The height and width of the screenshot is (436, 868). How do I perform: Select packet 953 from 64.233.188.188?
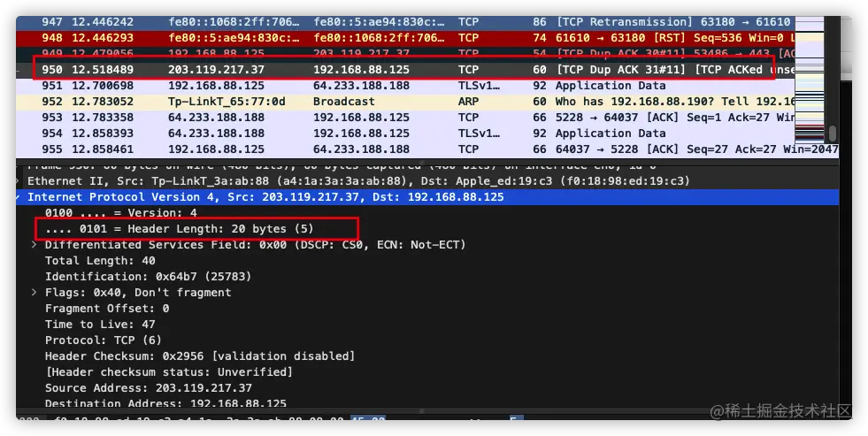click(405, 118)
